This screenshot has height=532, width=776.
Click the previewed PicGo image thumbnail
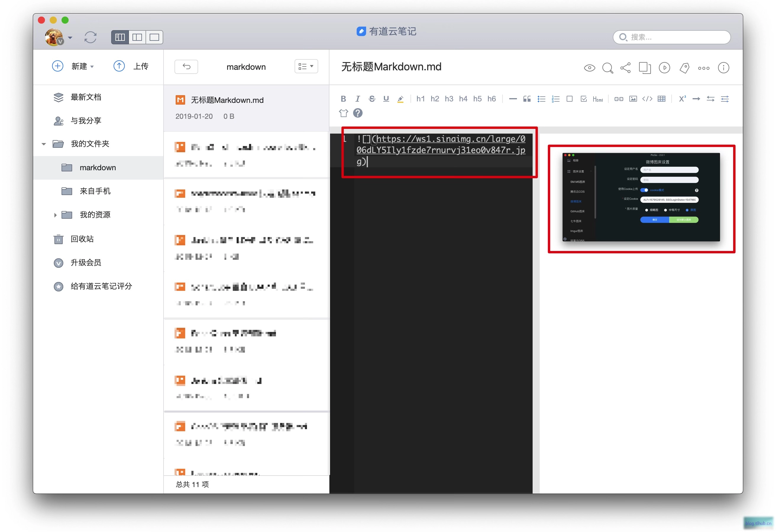[x=641, y=197]
